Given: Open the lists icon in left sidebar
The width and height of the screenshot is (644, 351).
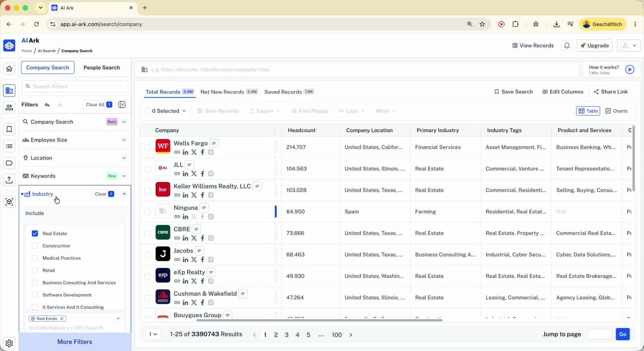Looking at the screenshot, I should point(9,146).
